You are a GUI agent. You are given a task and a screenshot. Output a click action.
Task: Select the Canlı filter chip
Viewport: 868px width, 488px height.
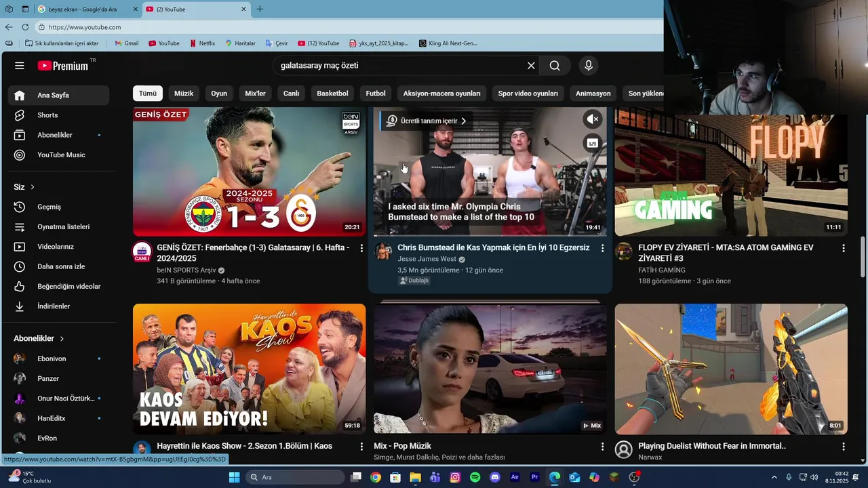pos(291,94)
